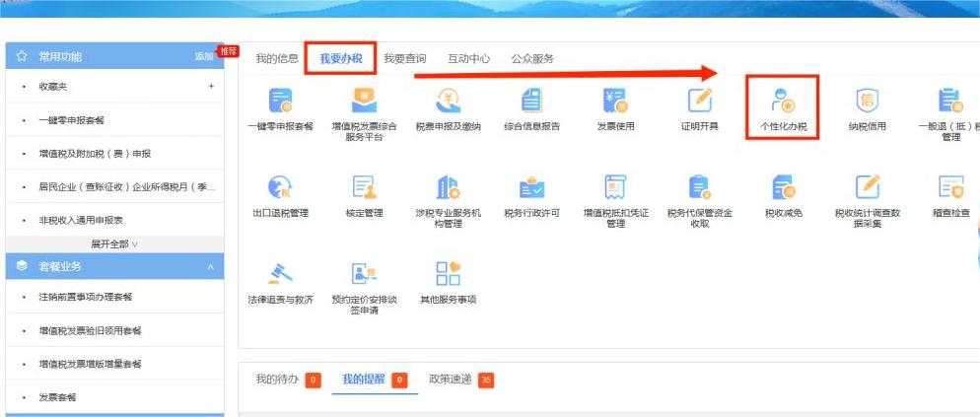Open 一般退（抵）税管理 icon
This screenshot has height=417, width=980.
pos(950,101)
